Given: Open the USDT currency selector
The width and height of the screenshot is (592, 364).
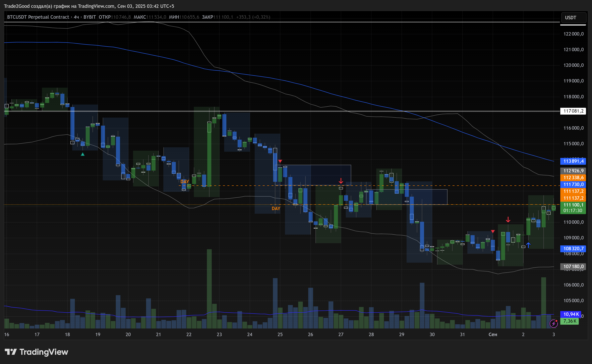Looking at the screenshot, I should pos(573,18).
